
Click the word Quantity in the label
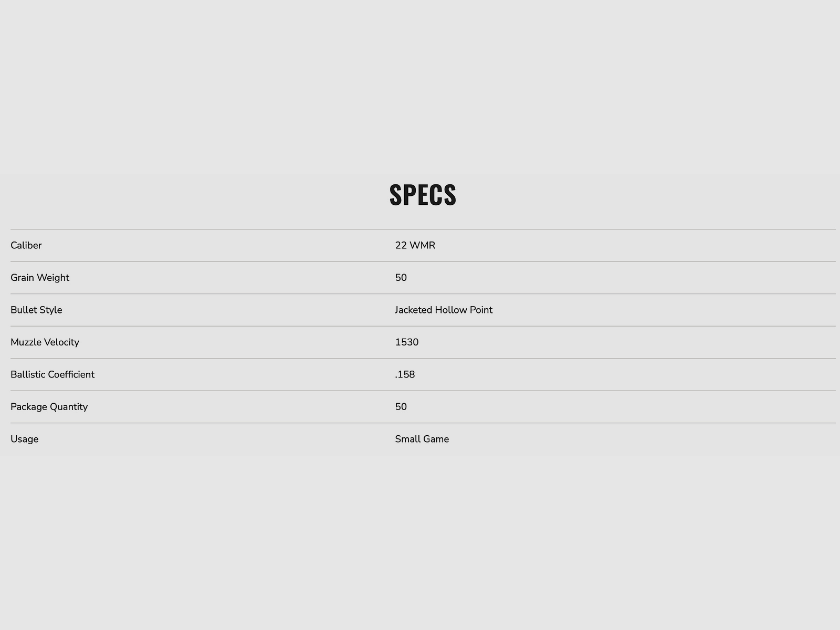tap(69, 407)
